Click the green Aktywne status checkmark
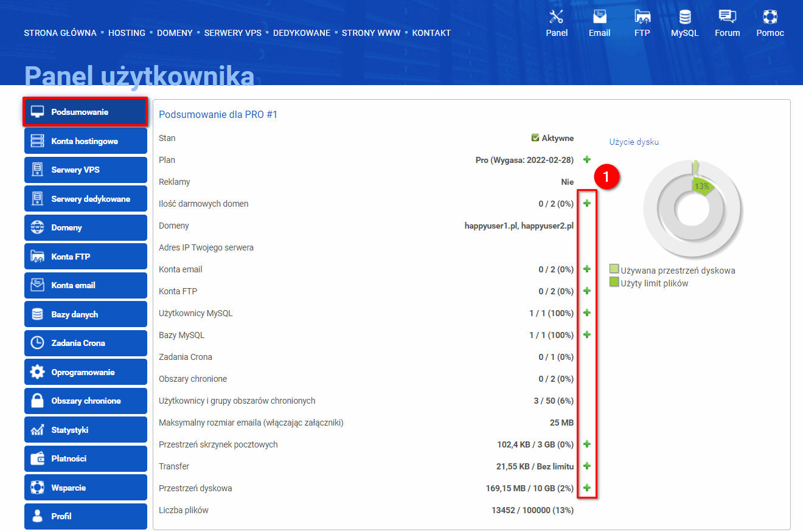 coord(535,138)
